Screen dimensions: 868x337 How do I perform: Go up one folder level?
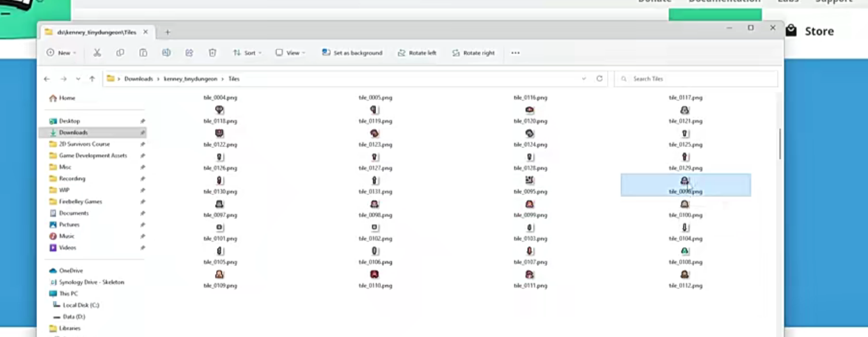(x=92, y=79)
